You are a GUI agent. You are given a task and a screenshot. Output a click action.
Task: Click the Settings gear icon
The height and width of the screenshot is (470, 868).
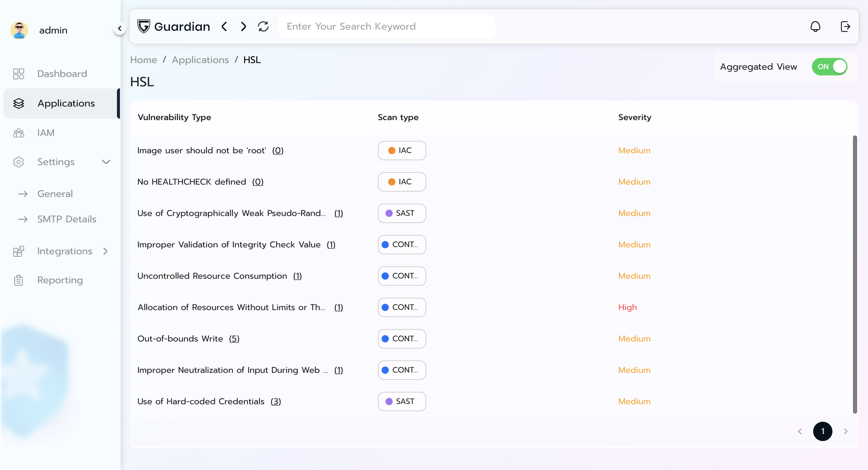click(x=18, y=162)
